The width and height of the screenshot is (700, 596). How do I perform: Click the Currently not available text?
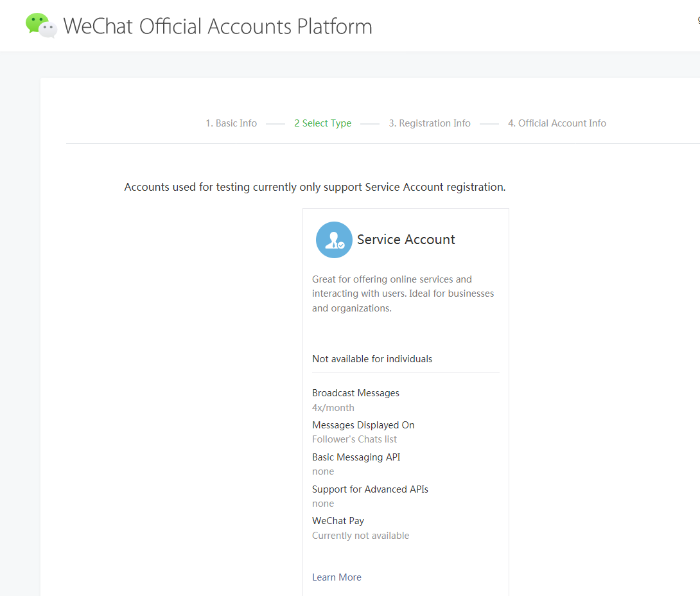360,536
